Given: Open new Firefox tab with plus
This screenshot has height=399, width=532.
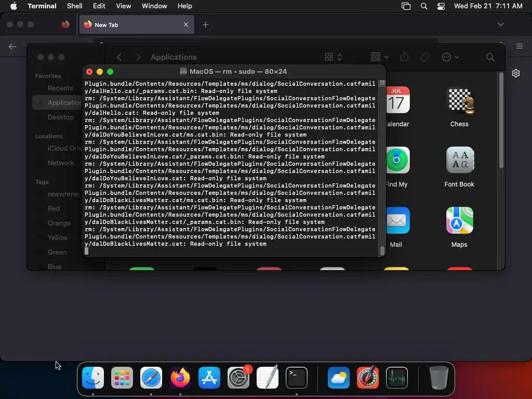Looking at the screenshot, I should pyautogui.click(x=205, y=25).
